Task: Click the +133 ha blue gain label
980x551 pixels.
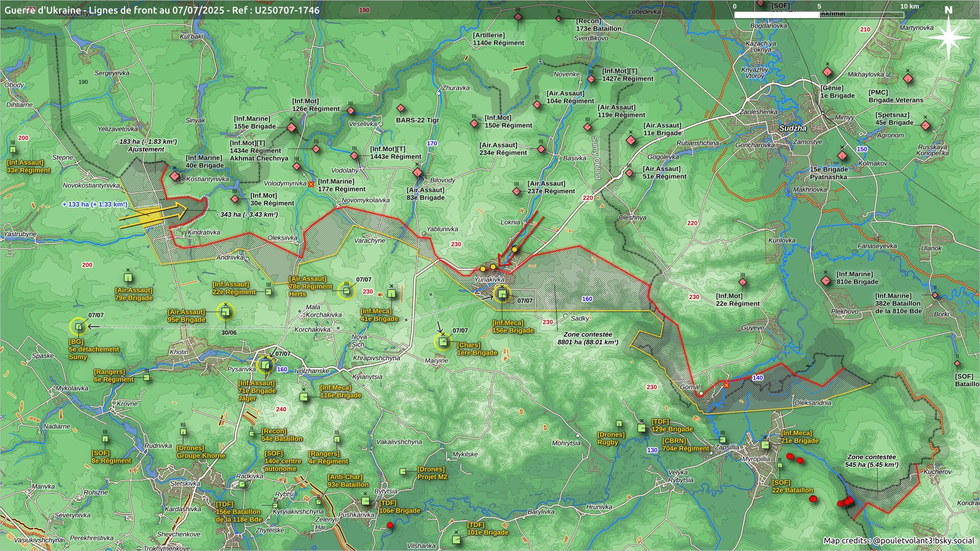Action: coord(95,204)
